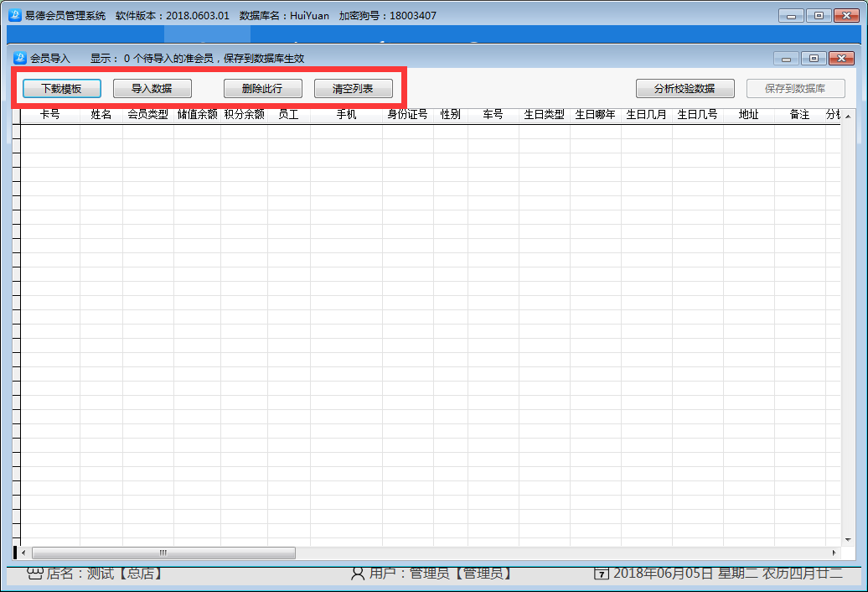
Task: Select the 地址 column header
Action: point(748,115)
